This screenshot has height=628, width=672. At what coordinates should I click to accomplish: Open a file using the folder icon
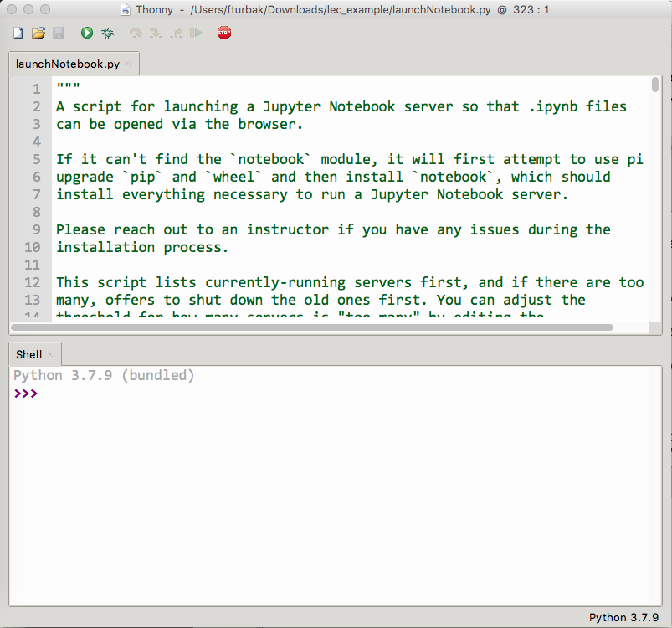38,33
